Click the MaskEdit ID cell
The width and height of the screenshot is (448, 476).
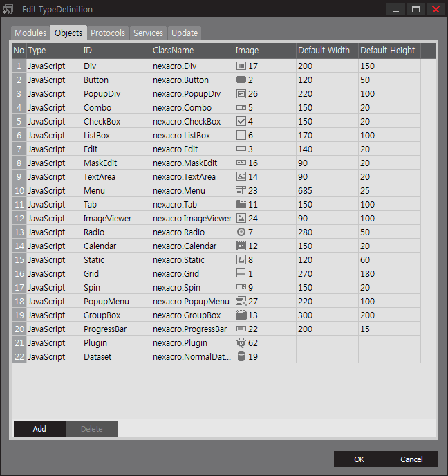coord(116,163)
